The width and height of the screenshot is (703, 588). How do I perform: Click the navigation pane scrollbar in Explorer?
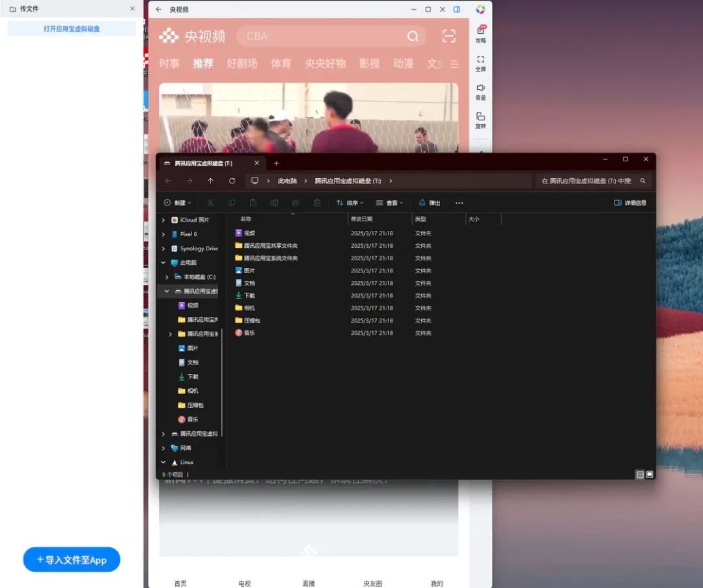pyautogui.click(x=222, y=381)
